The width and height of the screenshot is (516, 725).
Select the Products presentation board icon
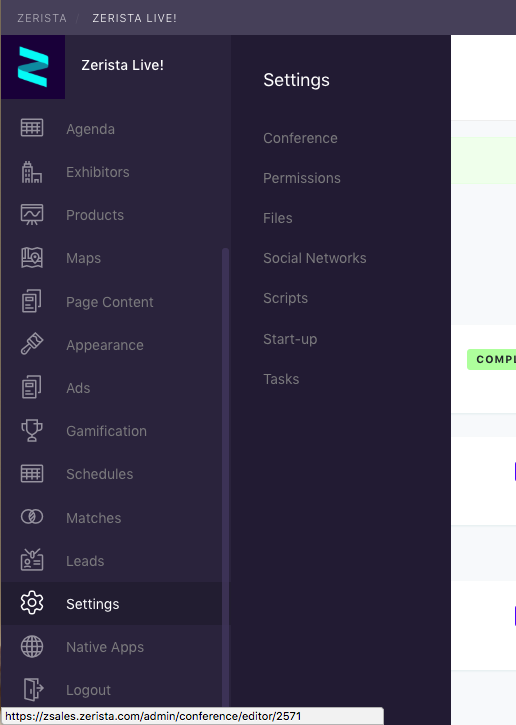(x=32, y=215)
